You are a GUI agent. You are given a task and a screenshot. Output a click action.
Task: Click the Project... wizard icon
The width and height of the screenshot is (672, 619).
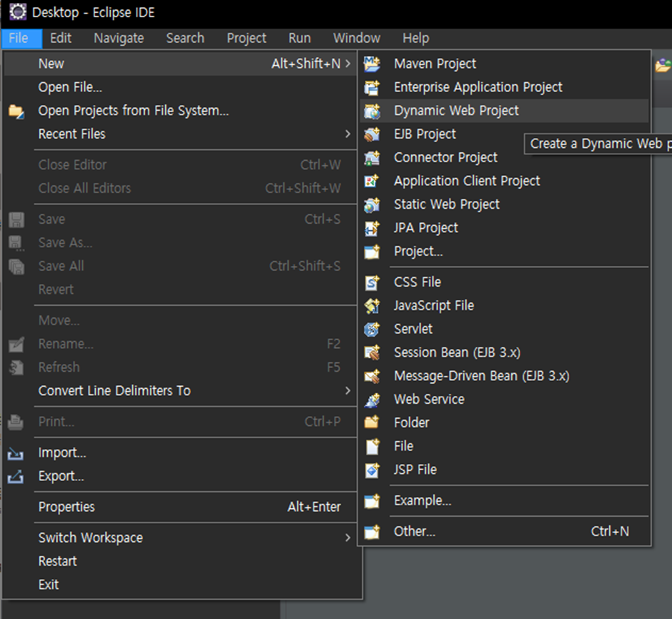point(372,252)
